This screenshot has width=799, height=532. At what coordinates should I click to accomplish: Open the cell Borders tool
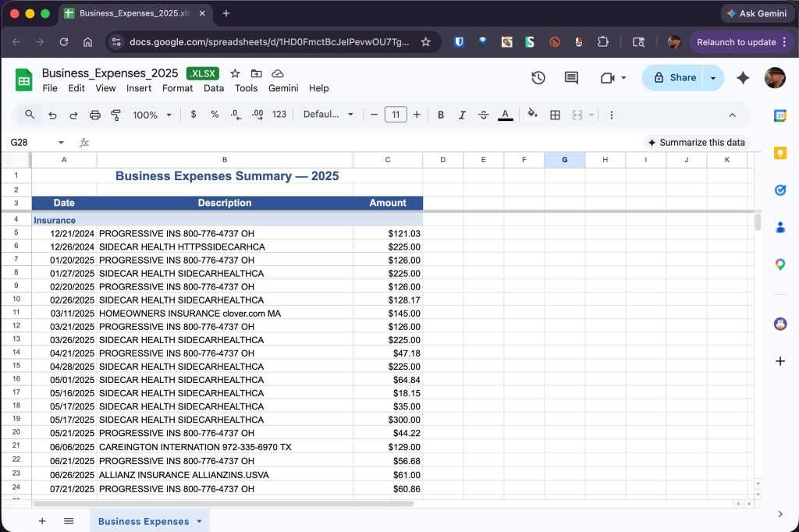tap(555, 115)
